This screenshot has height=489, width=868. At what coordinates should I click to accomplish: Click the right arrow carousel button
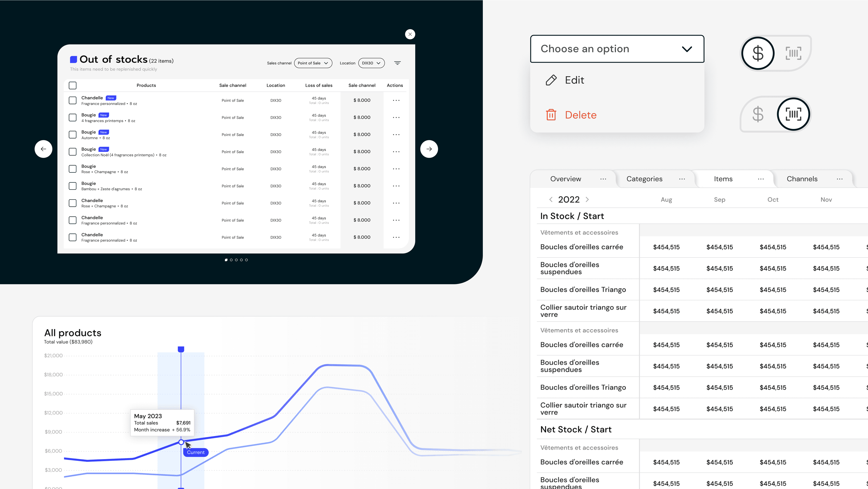click(429, 149)
